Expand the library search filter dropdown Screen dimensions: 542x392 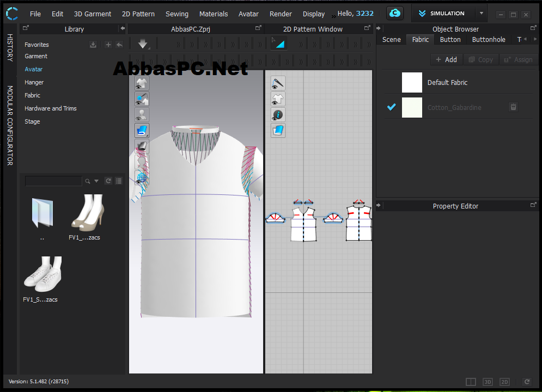[x=96, y=181]
